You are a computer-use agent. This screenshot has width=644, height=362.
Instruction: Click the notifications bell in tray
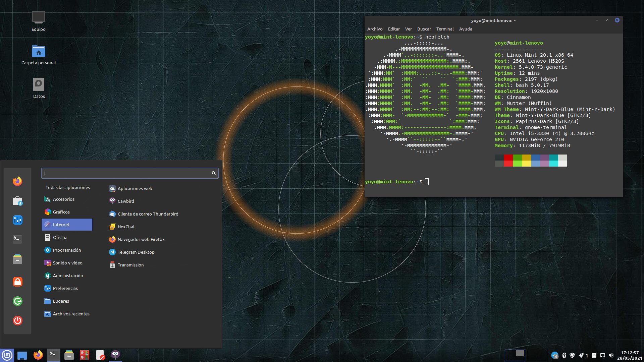581,355
